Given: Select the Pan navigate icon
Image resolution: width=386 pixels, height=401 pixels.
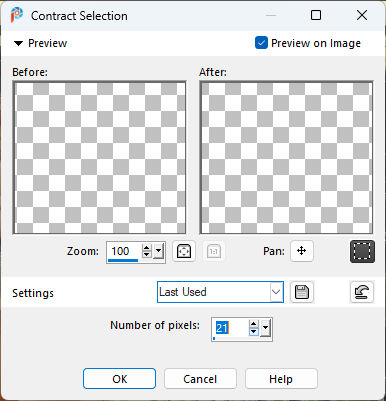Looking at the screenshot, I should [x=302, y=251].
